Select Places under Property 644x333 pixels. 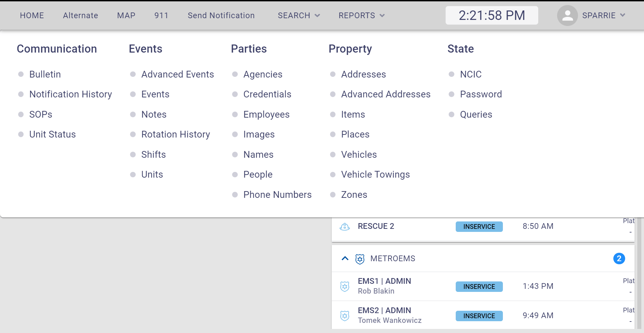point(355,134)
